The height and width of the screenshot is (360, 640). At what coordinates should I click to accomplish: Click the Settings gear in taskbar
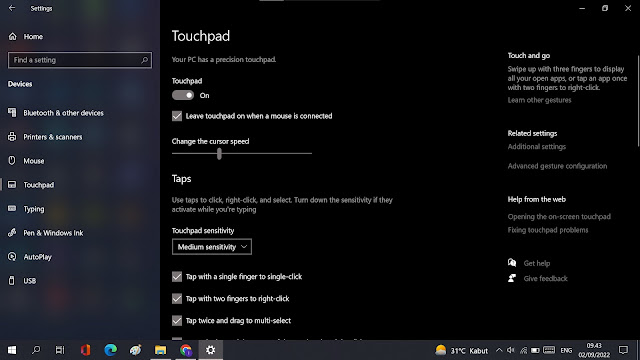tap(211, 350)
